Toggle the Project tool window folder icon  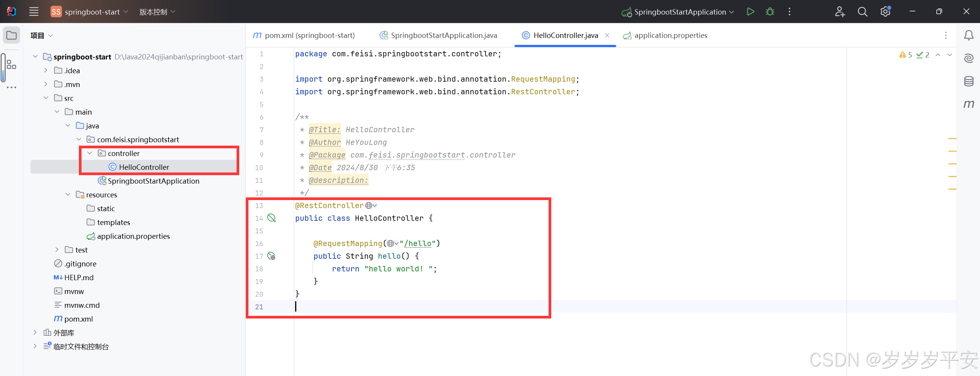click(x=11, y=36)
